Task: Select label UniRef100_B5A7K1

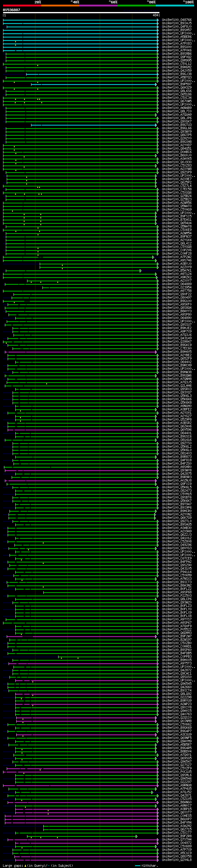Action: [177, 271]
